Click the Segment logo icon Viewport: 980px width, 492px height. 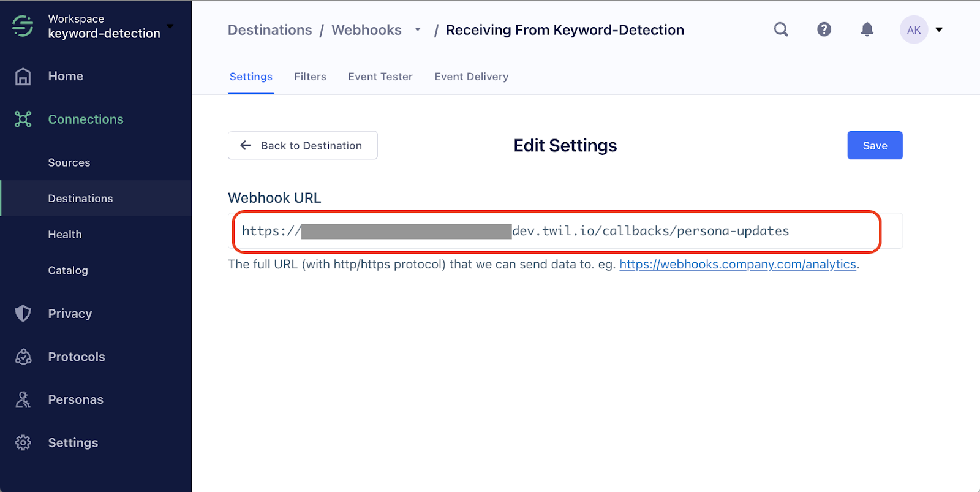click(x=23, y=26)
